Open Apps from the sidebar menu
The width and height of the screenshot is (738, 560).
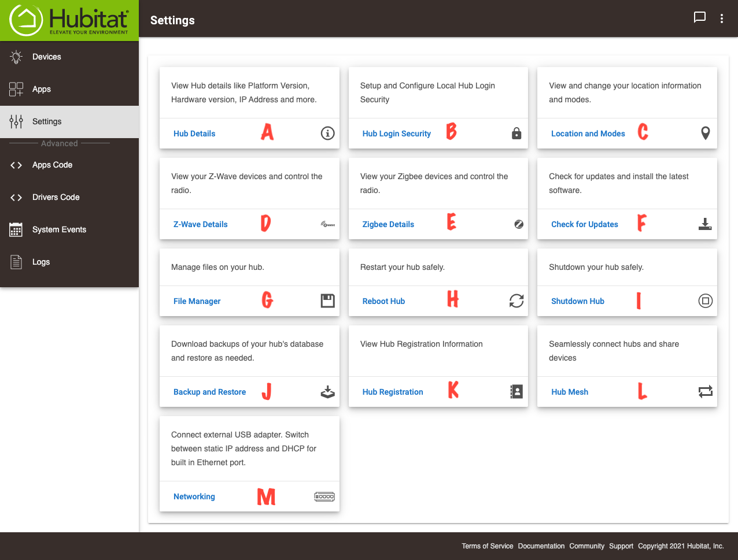click(42, 89)
